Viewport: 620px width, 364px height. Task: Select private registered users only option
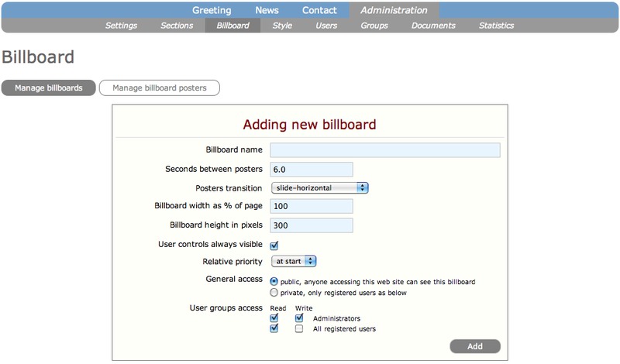[x=274, y=293]
